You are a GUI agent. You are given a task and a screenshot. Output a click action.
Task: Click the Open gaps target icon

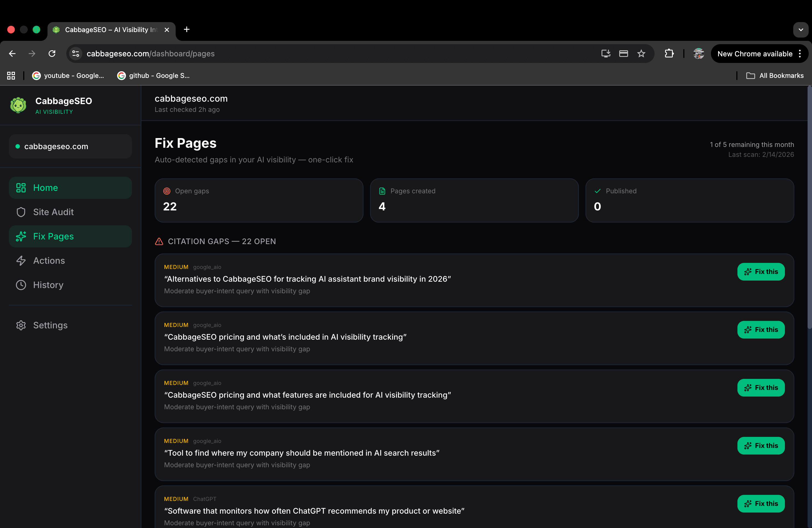(x=167, y=191)
